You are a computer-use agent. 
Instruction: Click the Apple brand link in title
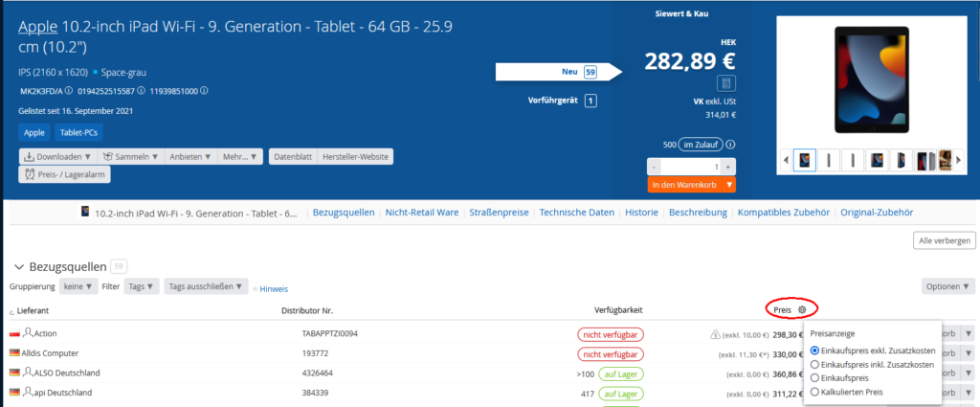click(x=37, y=27)
